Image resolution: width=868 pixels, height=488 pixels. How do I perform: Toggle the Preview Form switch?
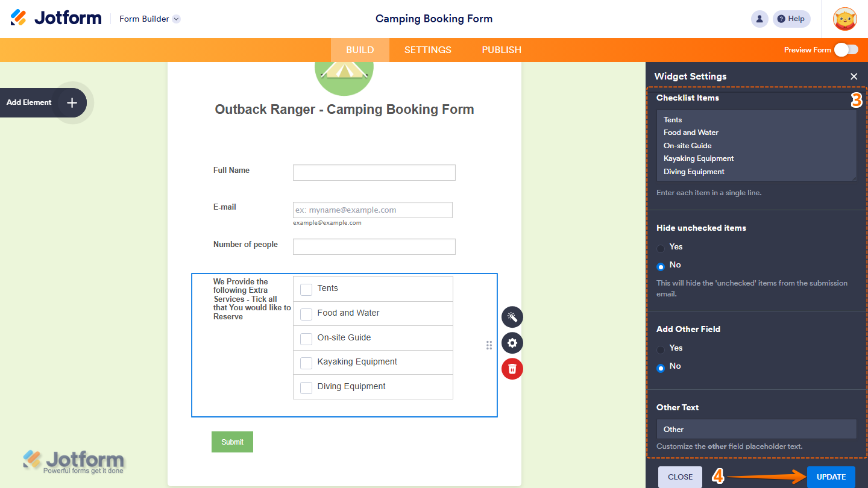(x=846, y=50)
